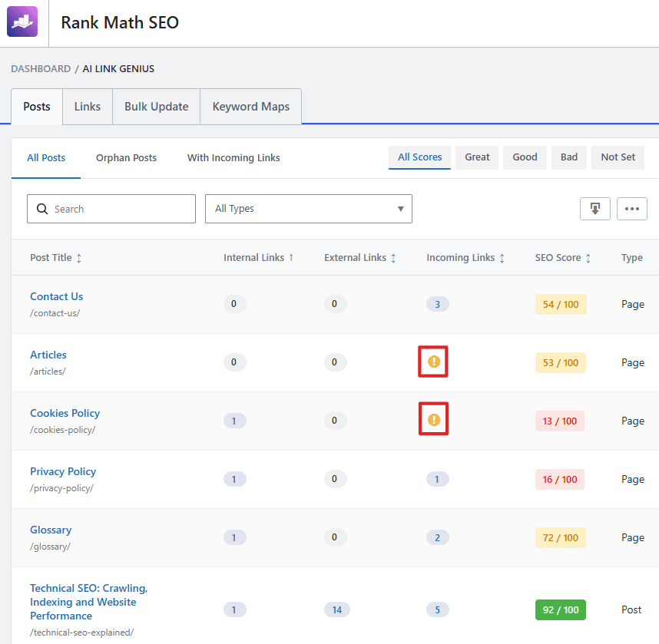Viewport: 659px width, 644px height.
Task: Click Contact Us internal links count 0
Action: tap(234, 304)
